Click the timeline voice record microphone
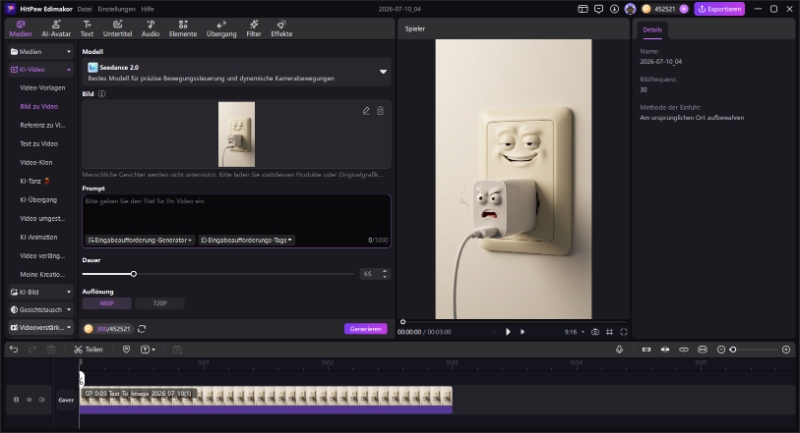Image resolution: width=800 pixels, height=433 pixels. [x=619, y=349]
